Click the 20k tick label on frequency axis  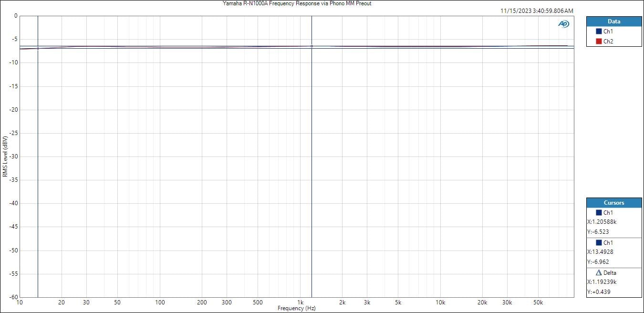click(x=482, y=303)
